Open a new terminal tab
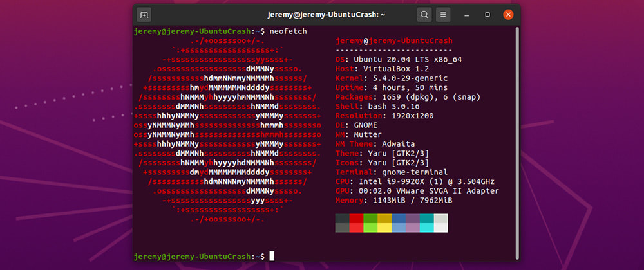 [144, 15]
